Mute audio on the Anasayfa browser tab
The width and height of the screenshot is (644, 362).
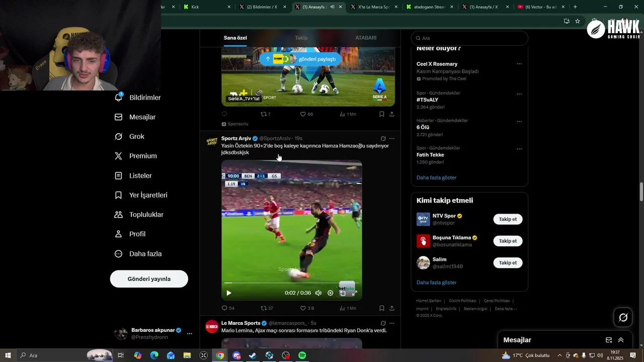[x=333, y=7]
